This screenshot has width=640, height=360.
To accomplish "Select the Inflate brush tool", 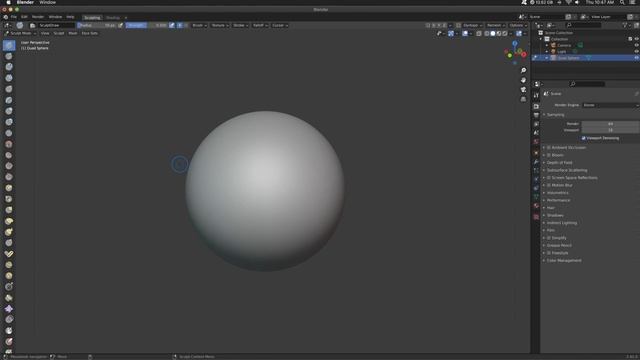I will (9, 111).
